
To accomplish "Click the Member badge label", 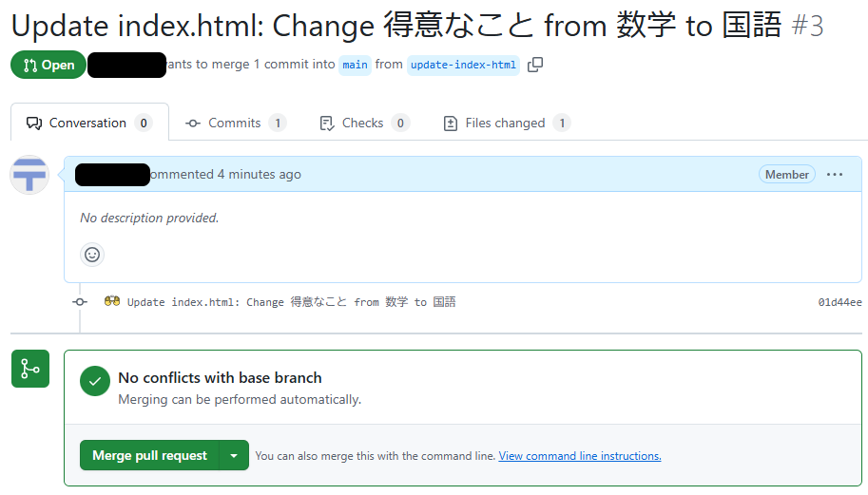I will tap(786, 175).
